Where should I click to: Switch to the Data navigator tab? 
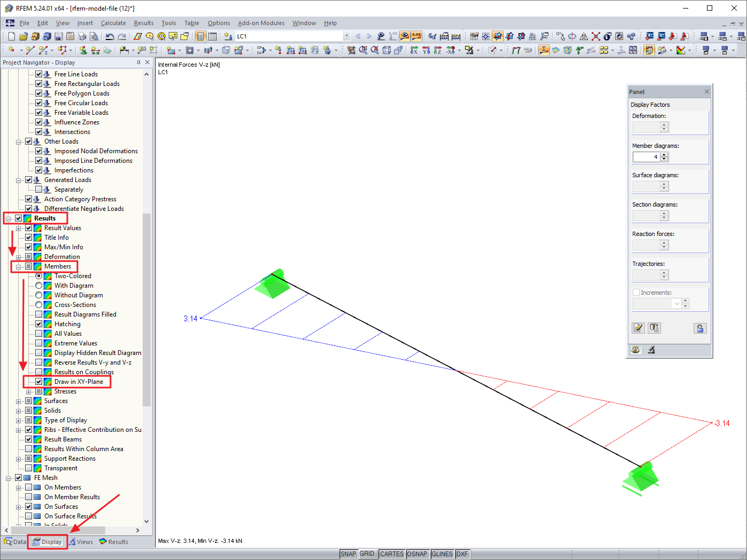click(15, 541)
